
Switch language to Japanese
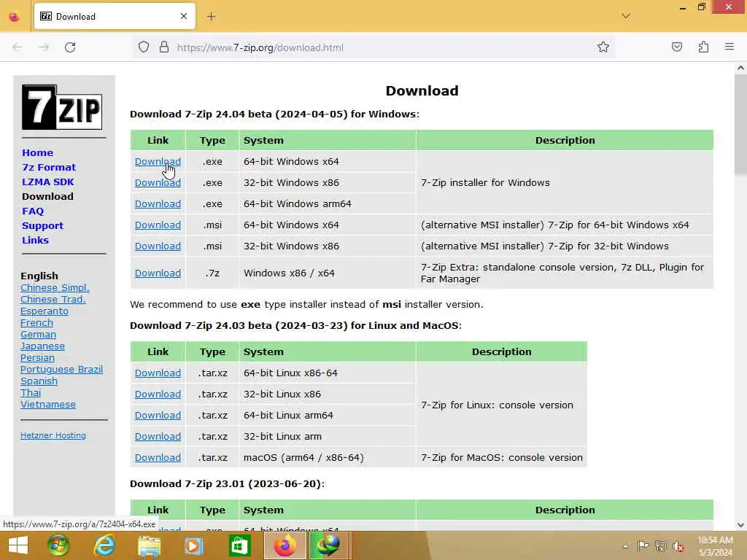click(42, 346)
